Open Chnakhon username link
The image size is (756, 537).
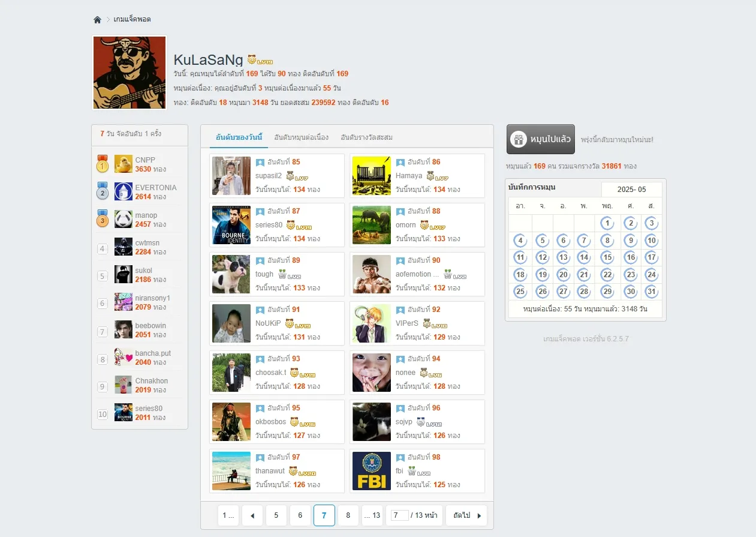(152, 381)
